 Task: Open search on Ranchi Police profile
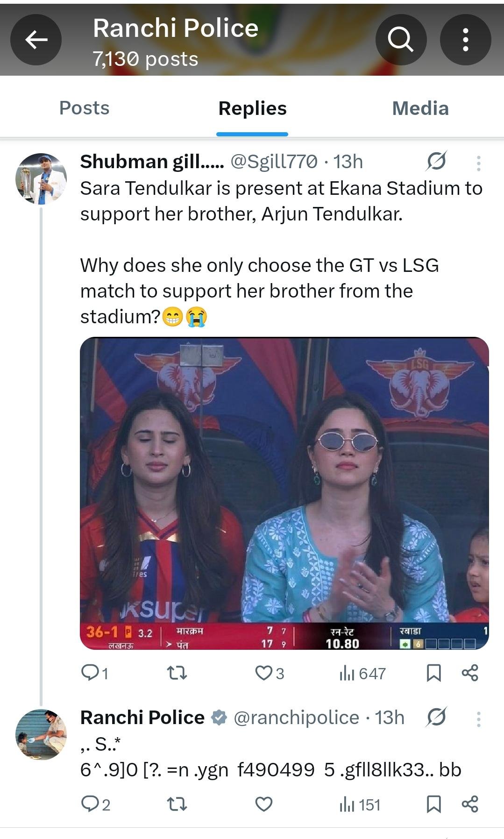click(401, 40)
